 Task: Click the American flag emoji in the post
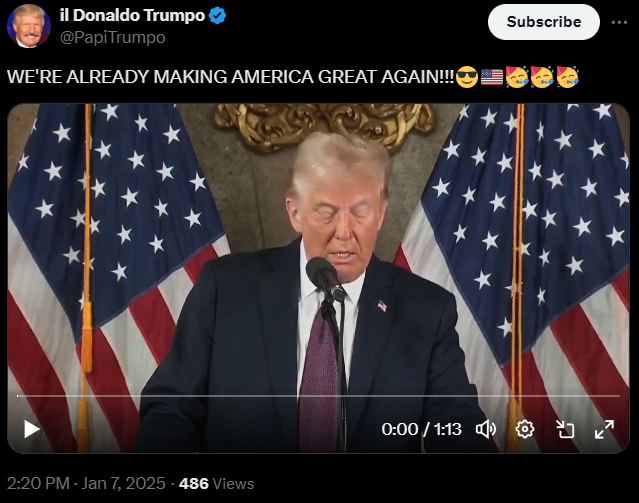[x=492, y=77]
